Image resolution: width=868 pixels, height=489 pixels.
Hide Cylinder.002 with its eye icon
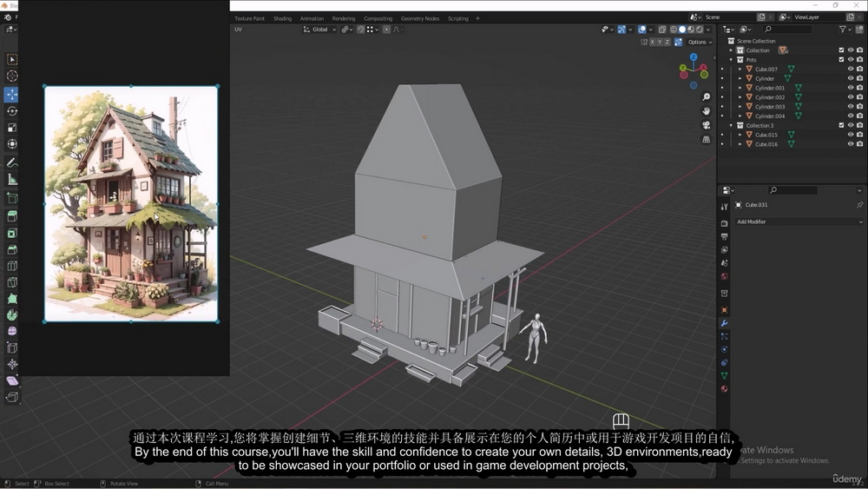click(851, 97)
